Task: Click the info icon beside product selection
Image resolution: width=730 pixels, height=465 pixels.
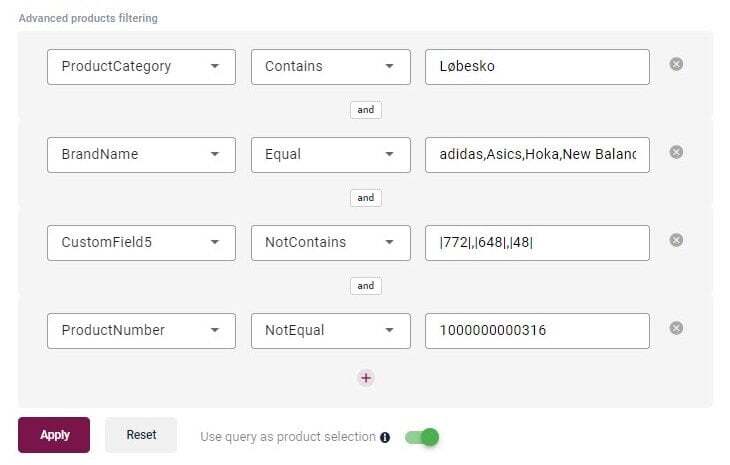Action: coord(385,437)
